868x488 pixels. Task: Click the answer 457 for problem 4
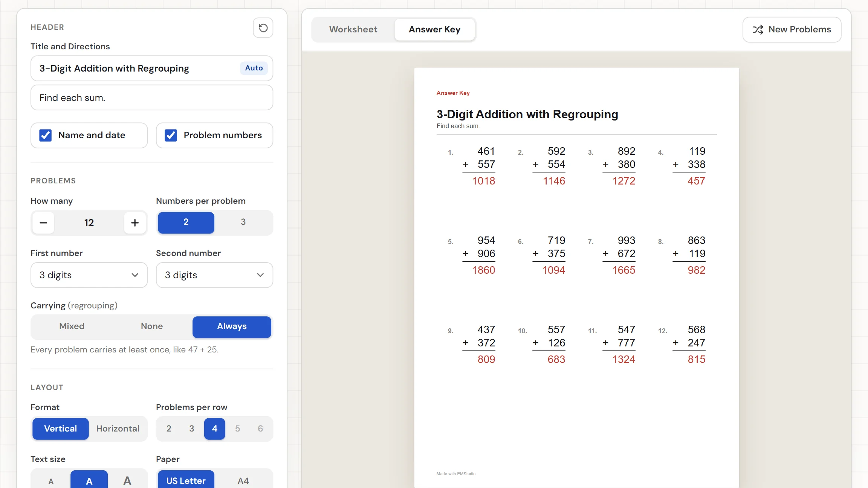[x=696, y=181]
